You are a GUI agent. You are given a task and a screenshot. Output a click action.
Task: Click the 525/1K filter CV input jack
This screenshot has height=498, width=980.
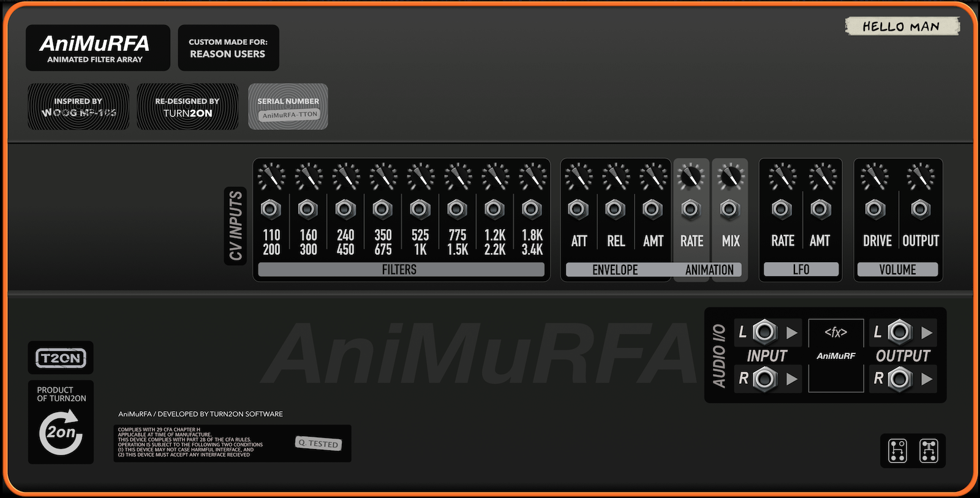coord(420,209)
